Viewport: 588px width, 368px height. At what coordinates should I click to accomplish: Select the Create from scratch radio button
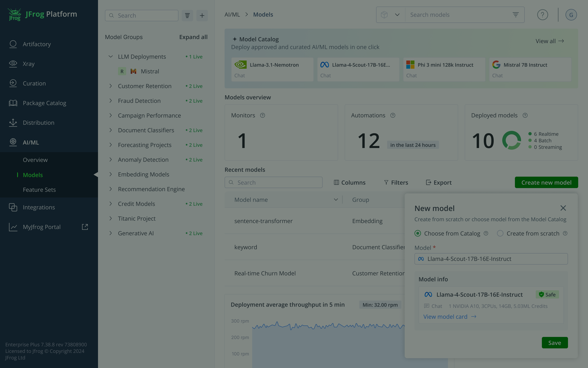coord(500,233)
